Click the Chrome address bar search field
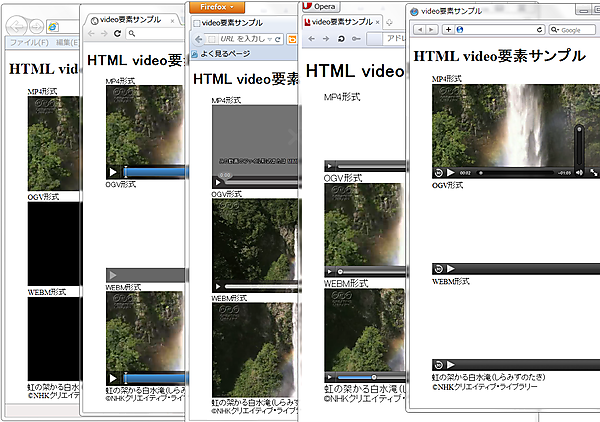The image size is (600, 422). 156,34
